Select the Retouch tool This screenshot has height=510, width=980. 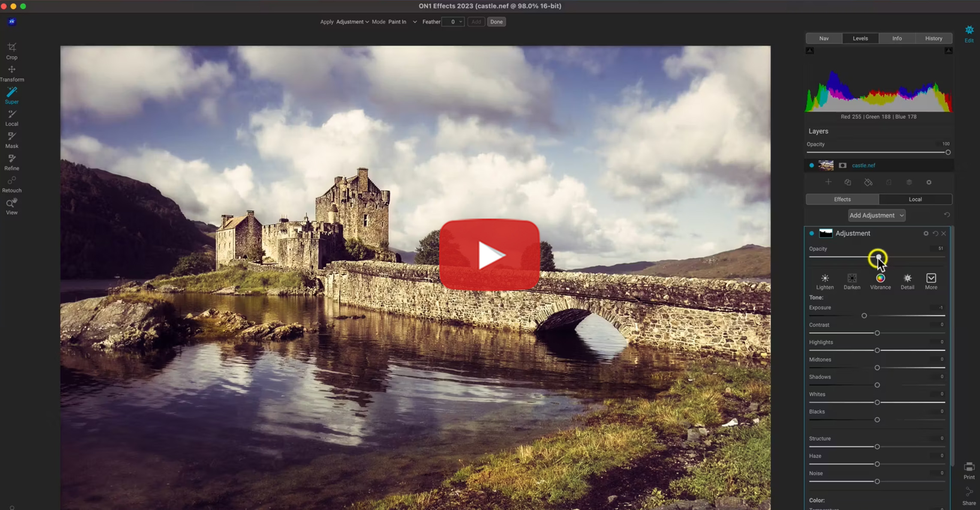[12, 185]
